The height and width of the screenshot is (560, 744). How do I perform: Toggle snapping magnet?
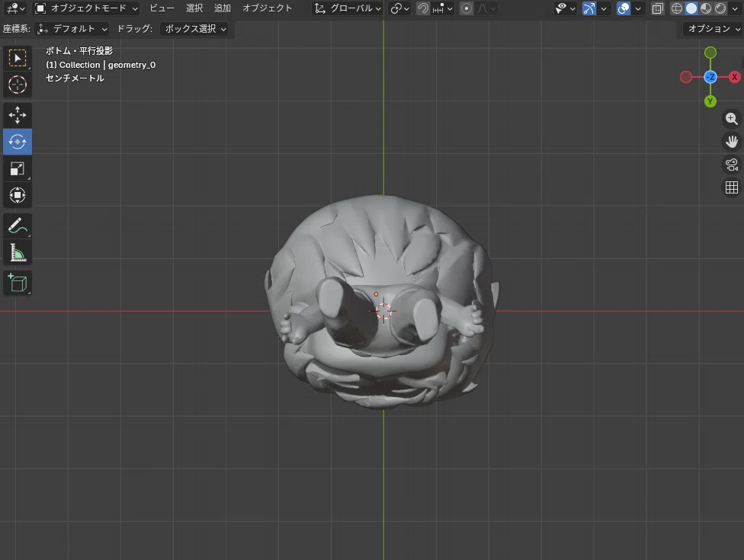423,8
